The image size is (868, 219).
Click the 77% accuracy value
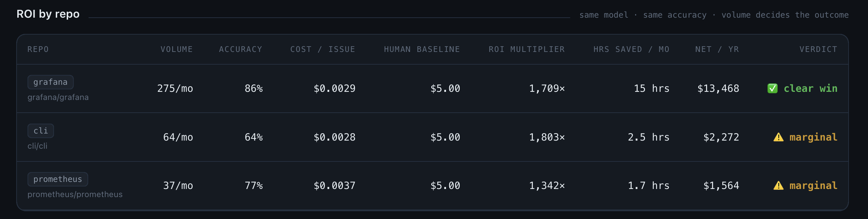pos(254,185)
